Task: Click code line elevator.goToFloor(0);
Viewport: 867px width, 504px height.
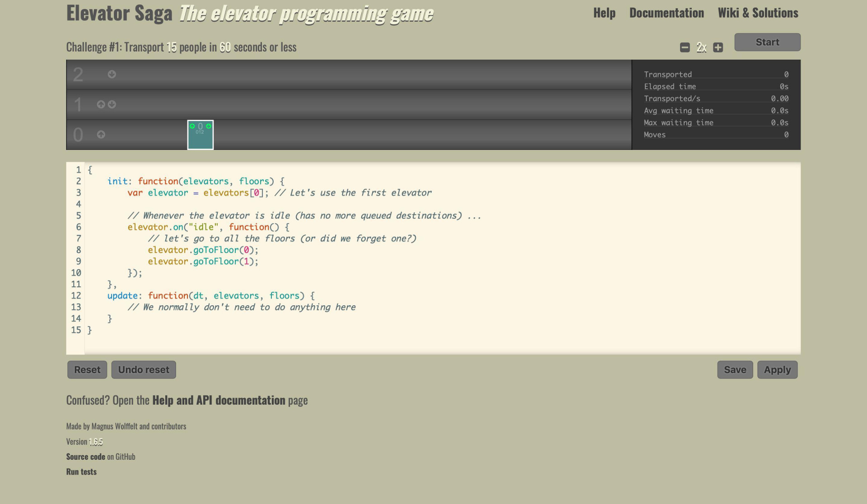Action: tap(203, 250)
